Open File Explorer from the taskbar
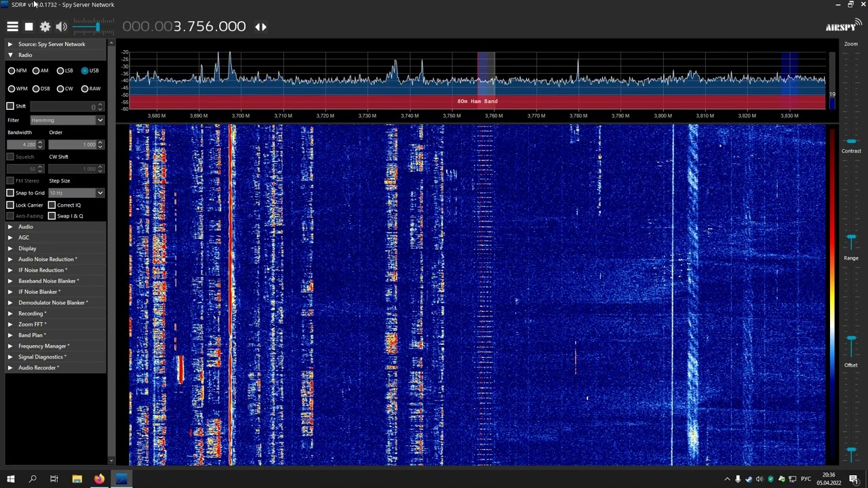Screen dimensions: 868x488 pos(77,479)
